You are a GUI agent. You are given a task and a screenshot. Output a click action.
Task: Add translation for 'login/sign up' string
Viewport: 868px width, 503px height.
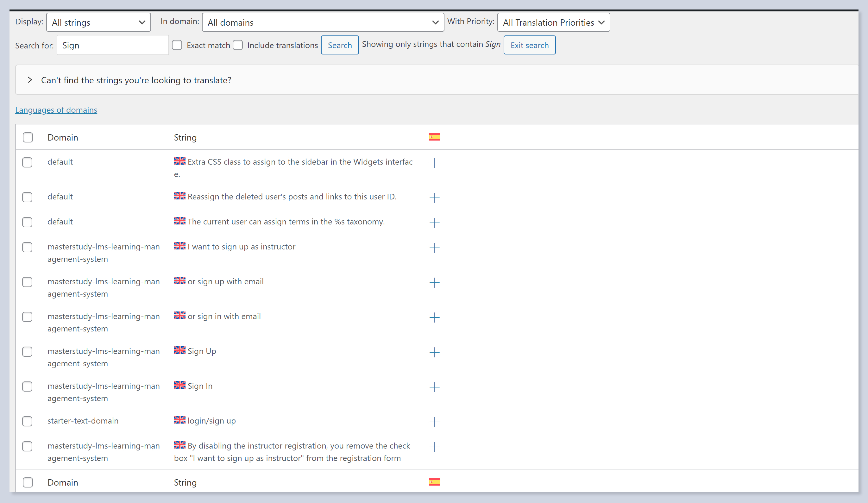pyautogui.click(x=434, y=422)
